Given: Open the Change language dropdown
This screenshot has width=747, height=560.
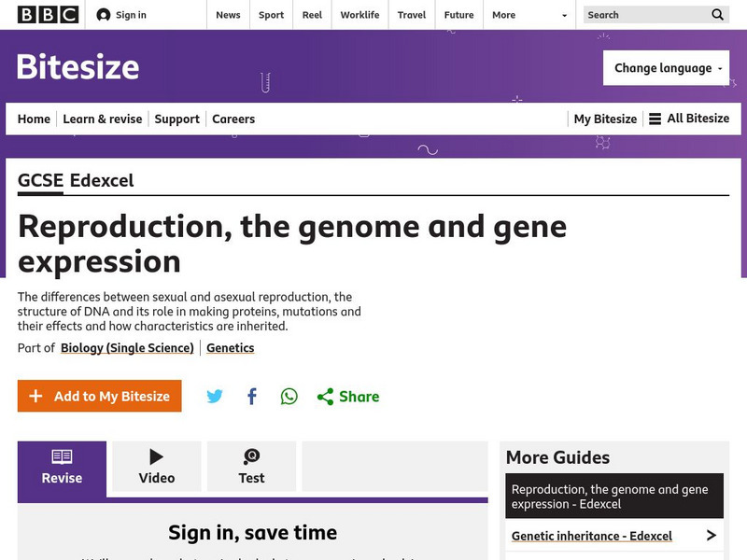Looking at the screenshot, I should 665,67.
